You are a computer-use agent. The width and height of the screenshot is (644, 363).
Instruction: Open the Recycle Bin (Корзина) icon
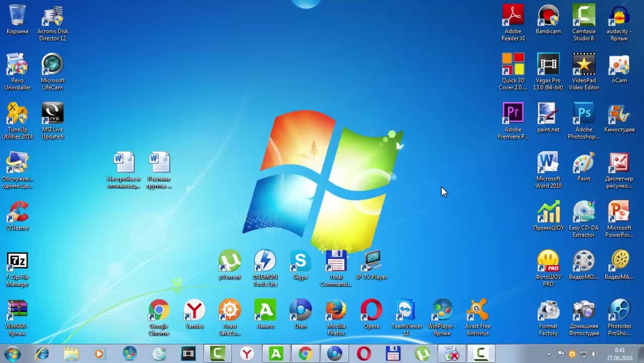[17, 15]
